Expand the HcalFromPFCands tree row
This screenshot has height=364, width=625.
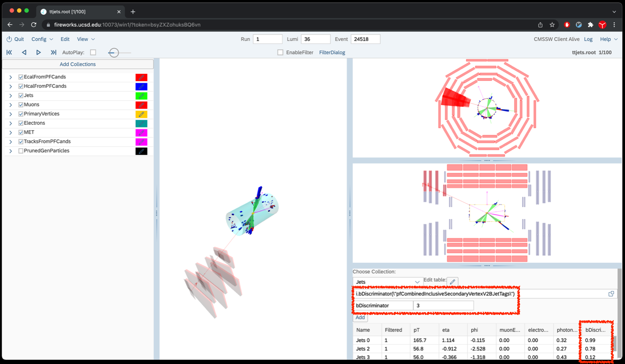11,86
